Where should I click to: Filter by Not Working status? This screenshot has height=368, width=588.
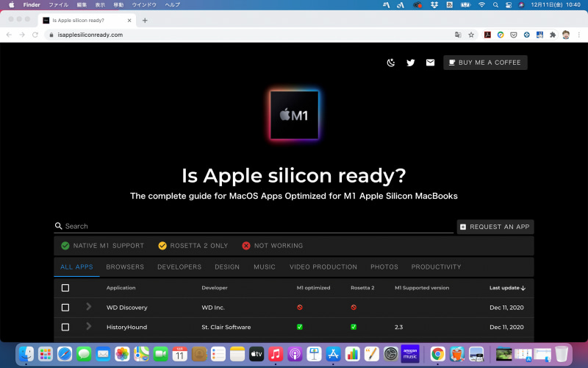(272, 246)
